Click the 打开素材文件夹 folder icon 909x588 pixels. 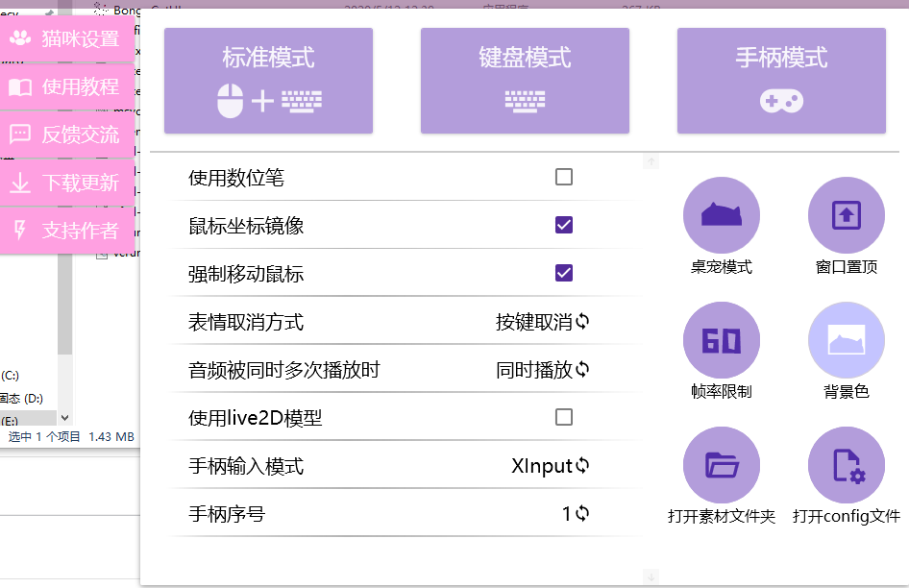tap(722, 465)
